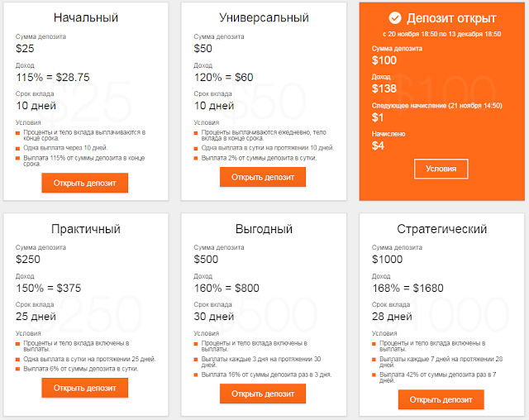Open deposit on the Практичный plan
Screen dimensions: 529x420
tap(84, 388)
